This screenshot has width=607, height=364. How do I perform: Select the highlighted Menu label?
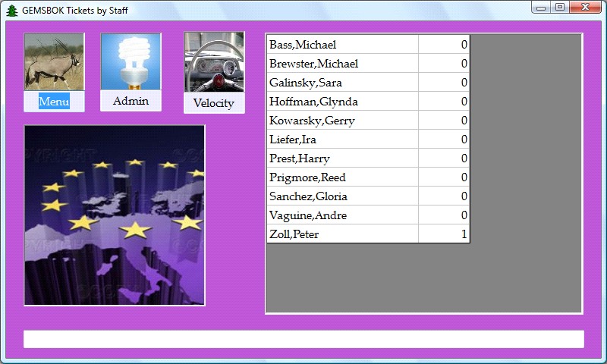[x=54, y=102]
